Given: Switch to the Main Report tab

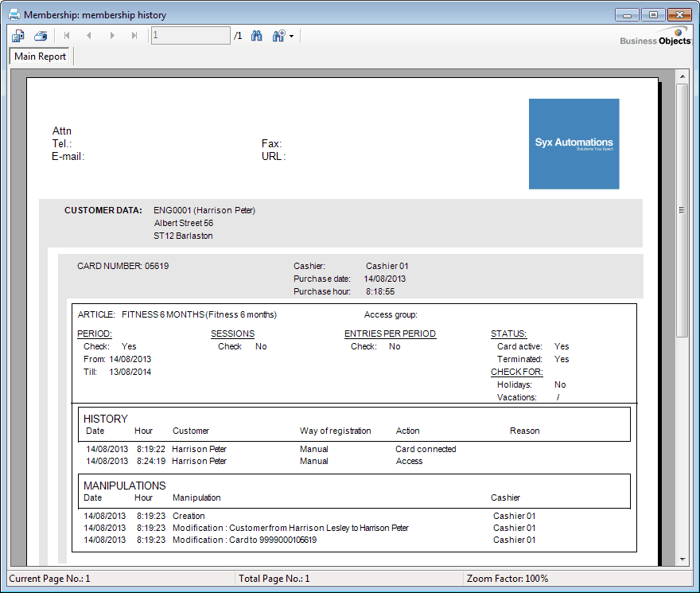Looking at the screenshot, I should (x=41, y=57).
